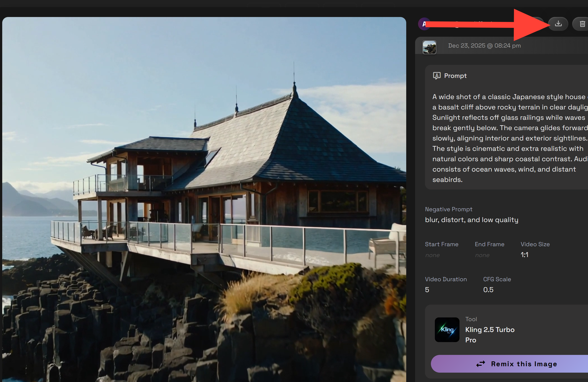Click the download icon button
The width and height of the screenshot is (588, 382).
pos(558,24)
